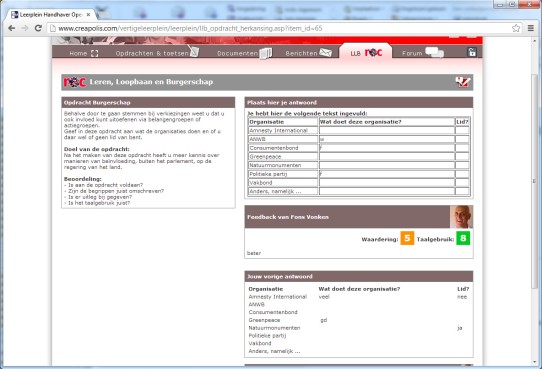Bookmark this page with the star icon

click(x=516, y=28)
